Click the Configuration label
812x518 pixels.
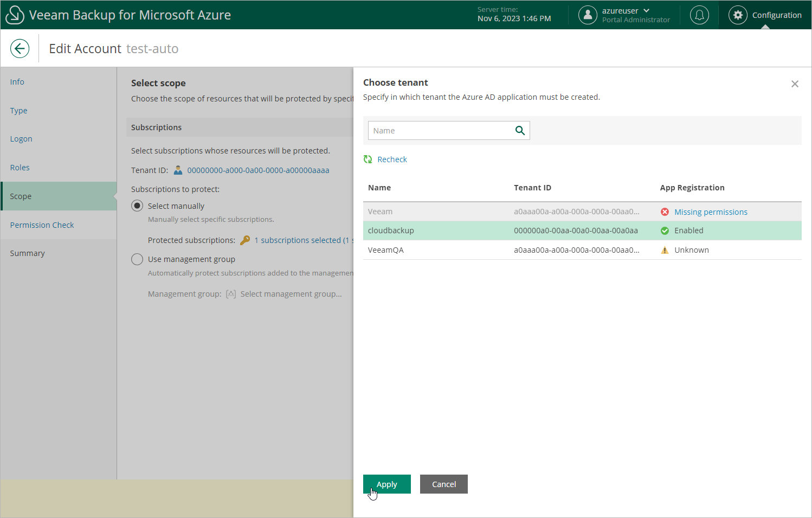(x=777, y=15)
